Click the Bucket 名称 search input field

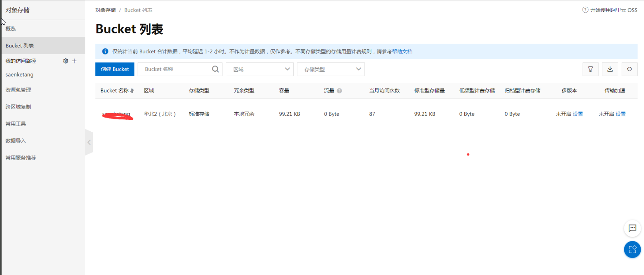175,69
